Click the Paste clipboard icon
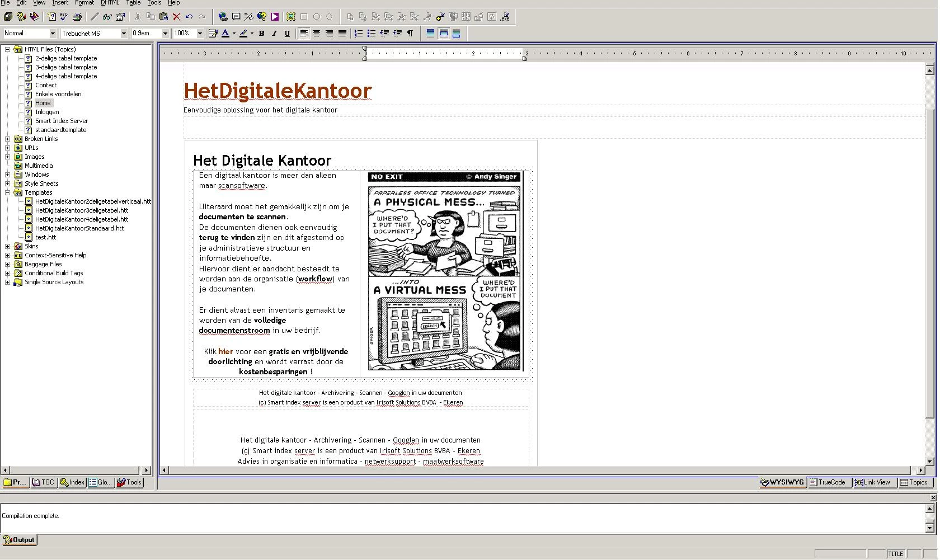The image size is (940, 560). [163, 17]
